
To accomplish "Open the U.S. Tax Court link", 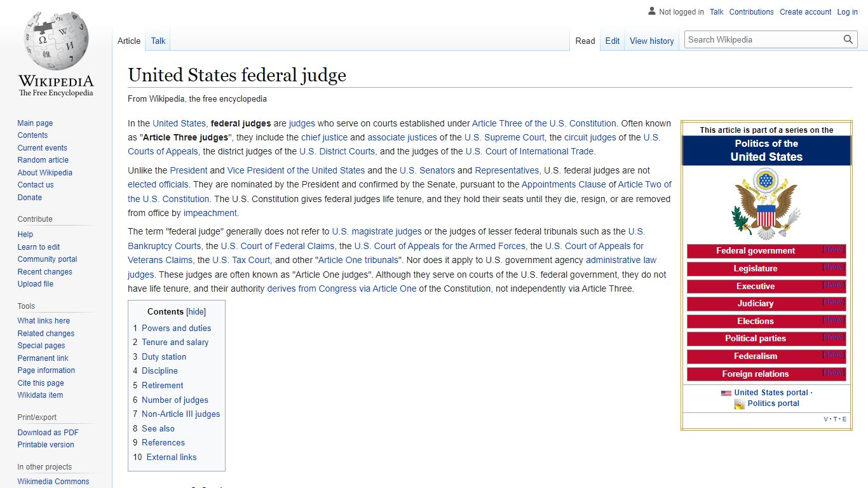I will point(241,261).
